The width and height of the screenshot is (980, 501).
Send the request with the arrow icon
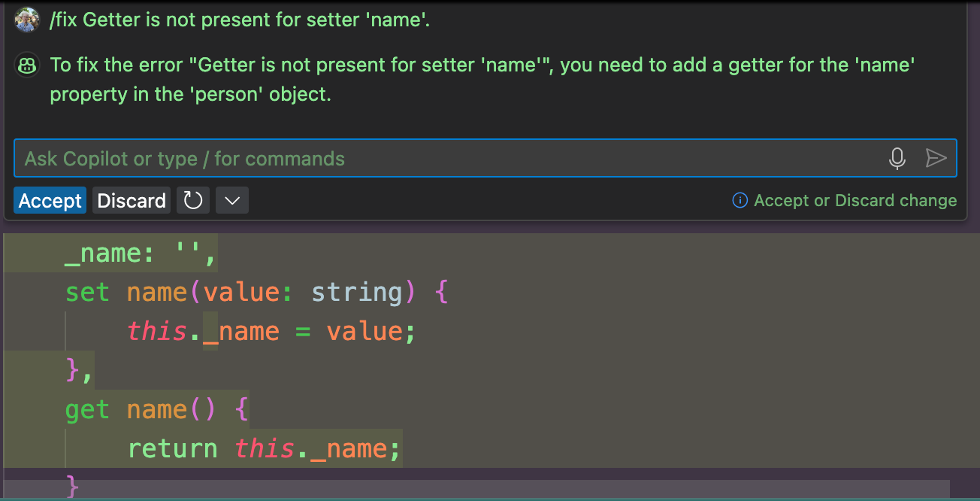(936, 159)
